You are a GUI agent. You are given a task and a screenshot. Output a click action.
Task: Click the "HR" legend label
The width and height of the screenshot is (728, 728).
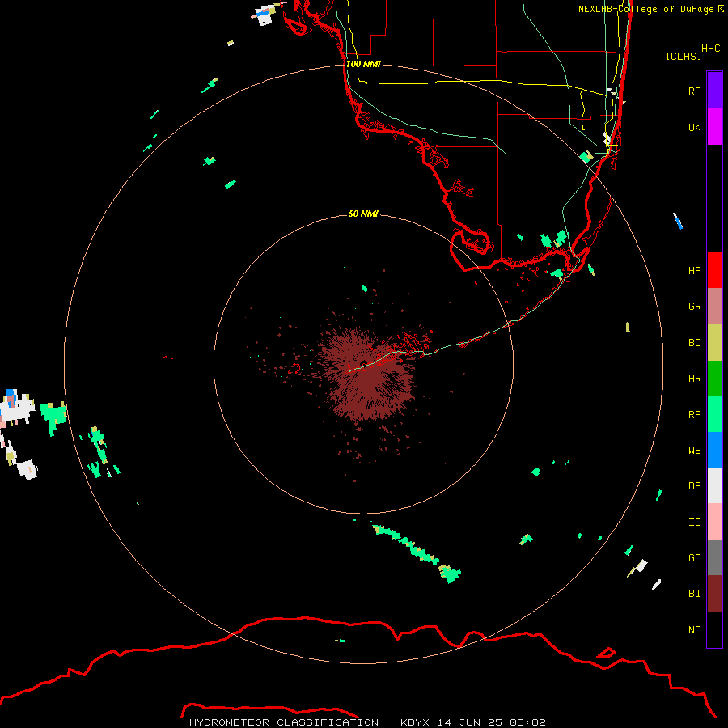click(695, 379)
